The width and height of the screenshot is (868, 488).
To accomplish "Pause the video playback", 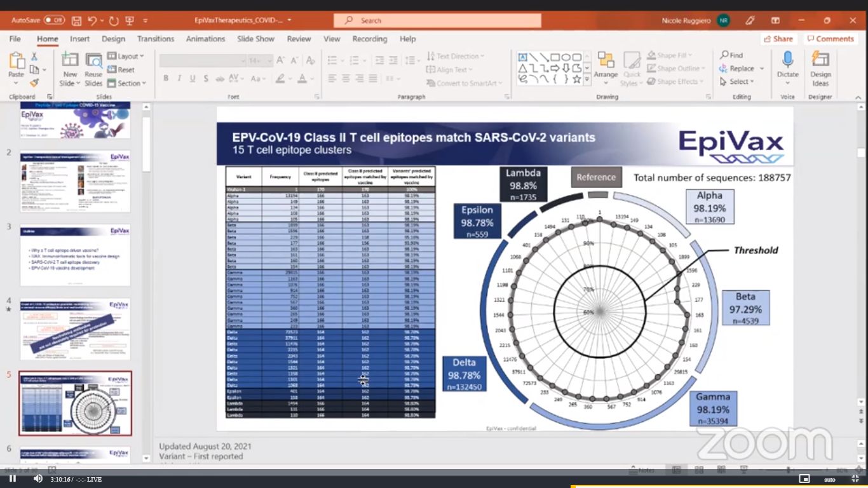I will 12,478.
